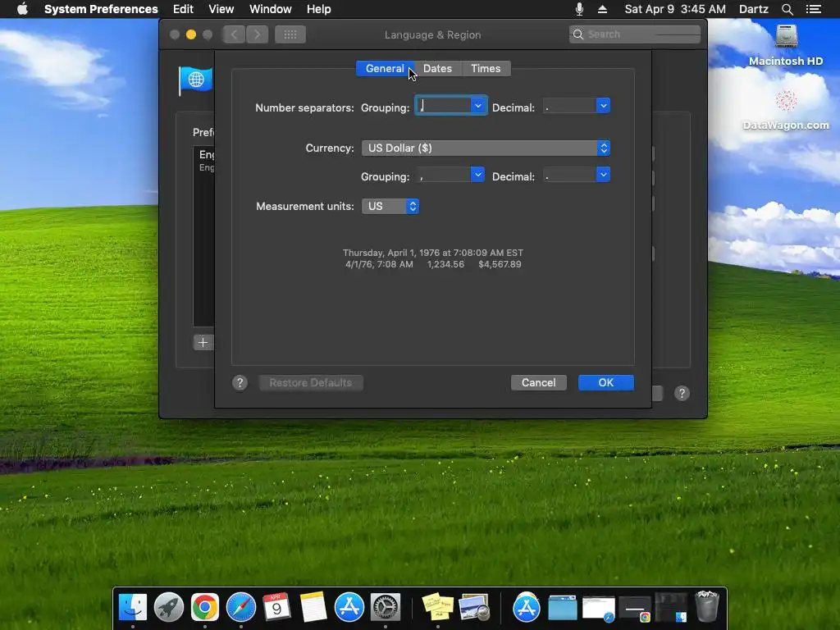Restore minimized Finder window from dock
The width and height of the screenshot is (840, 630).
[x=671, y=608]
